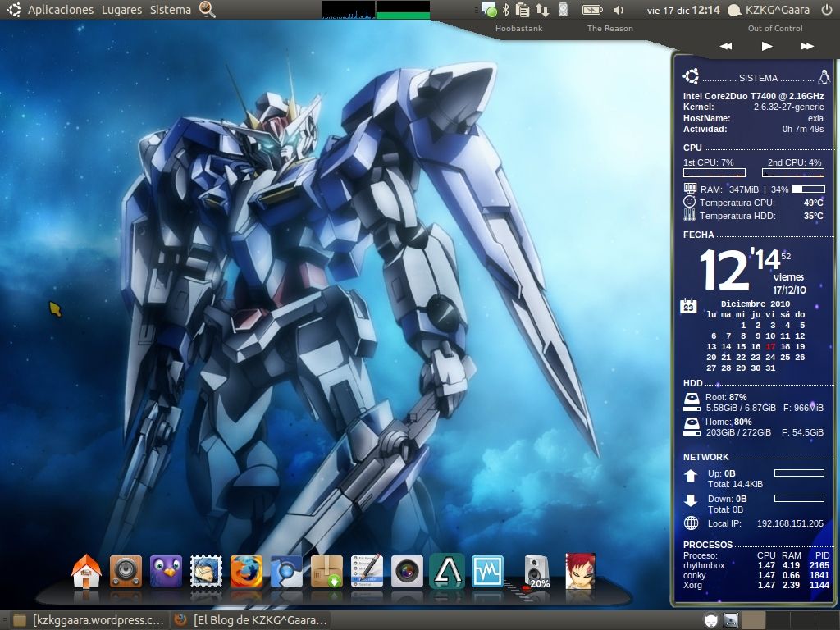
Task: Click the green memory monitor applet in panel
Action: click(x=403, y=10)
